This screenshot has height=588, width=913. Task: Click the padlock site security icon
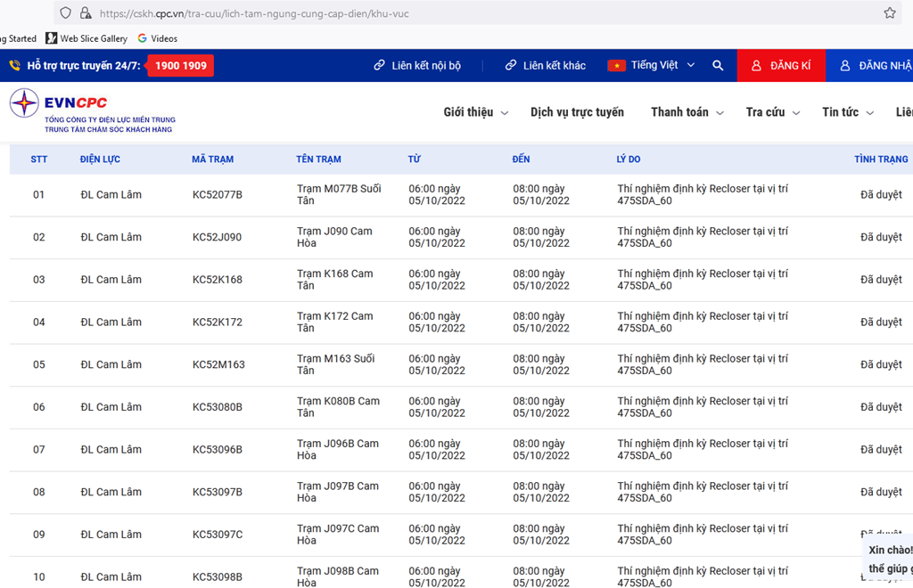86,13
